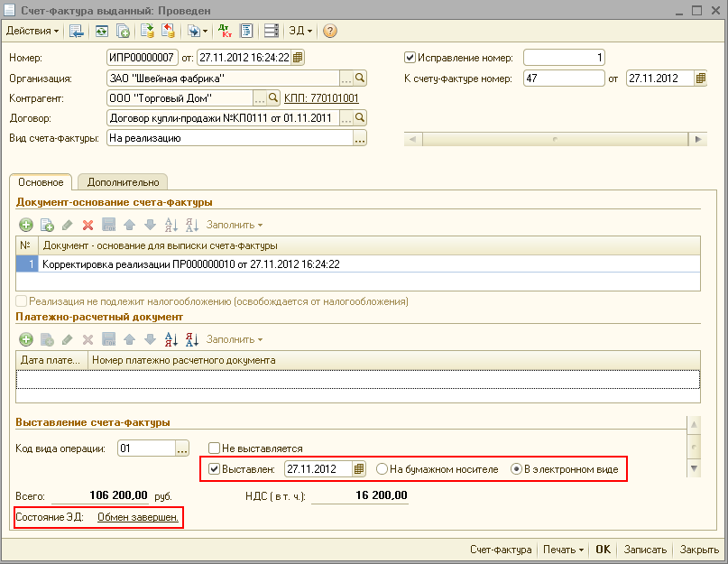Click magnifier icon next to Контрагент field
The height and width of the screenshot is (564, 728).
[275, 98]
